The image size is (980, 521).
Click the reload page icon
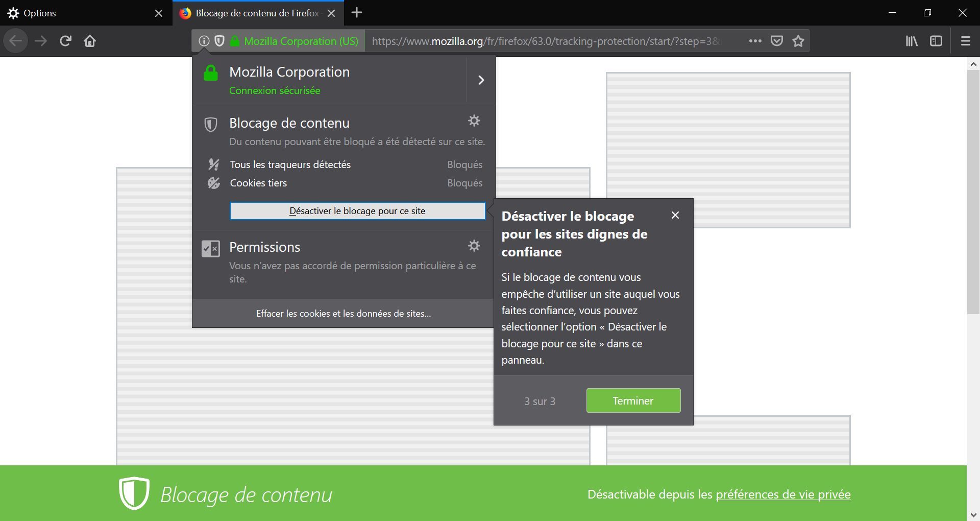pos(65,41)
